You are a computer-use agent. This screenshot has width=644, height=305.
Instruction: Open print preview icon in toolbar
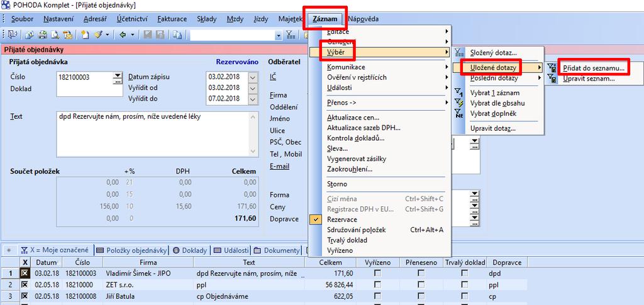[55, 35]
